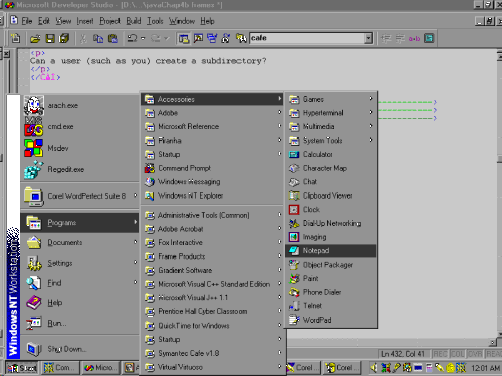Click inside the find text field
Viewport: 502px width, 376px height.
(307, 38)
